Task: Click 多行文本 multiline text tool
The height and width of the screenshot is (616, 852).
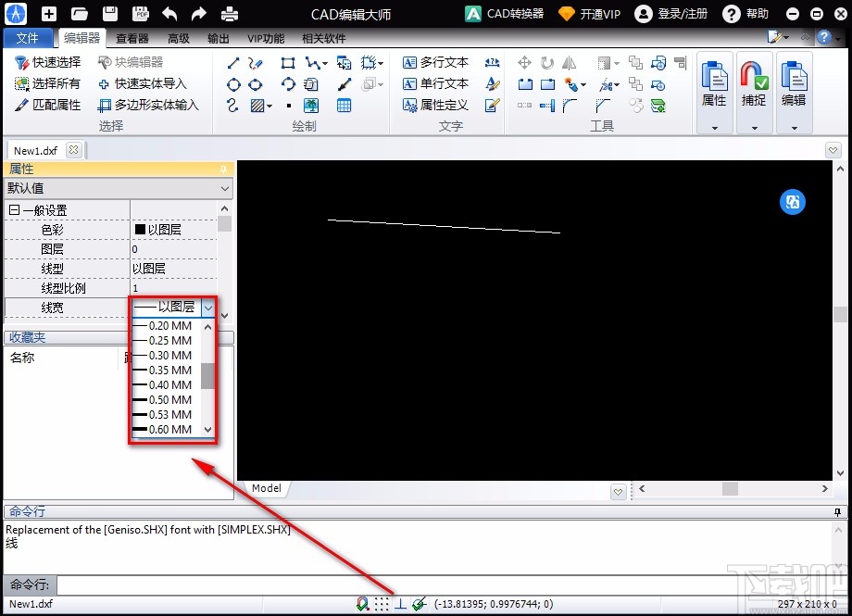Action: point(435,62)
